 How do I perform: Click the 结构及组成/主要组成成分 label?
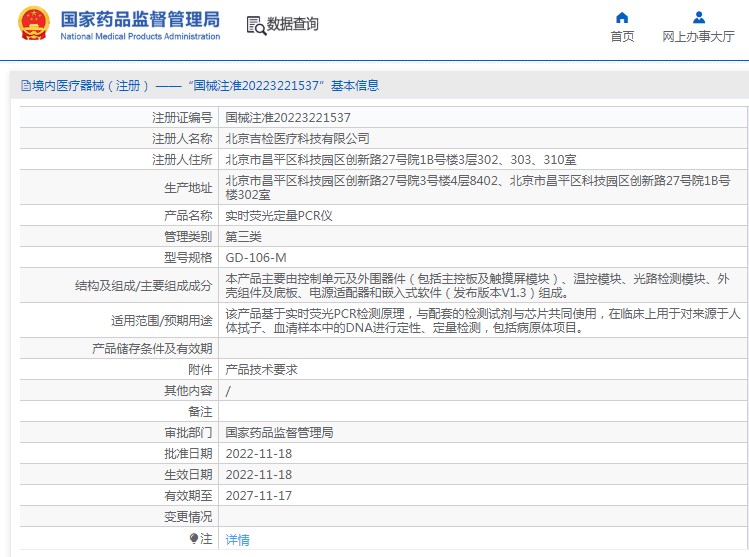coord(143,286)
